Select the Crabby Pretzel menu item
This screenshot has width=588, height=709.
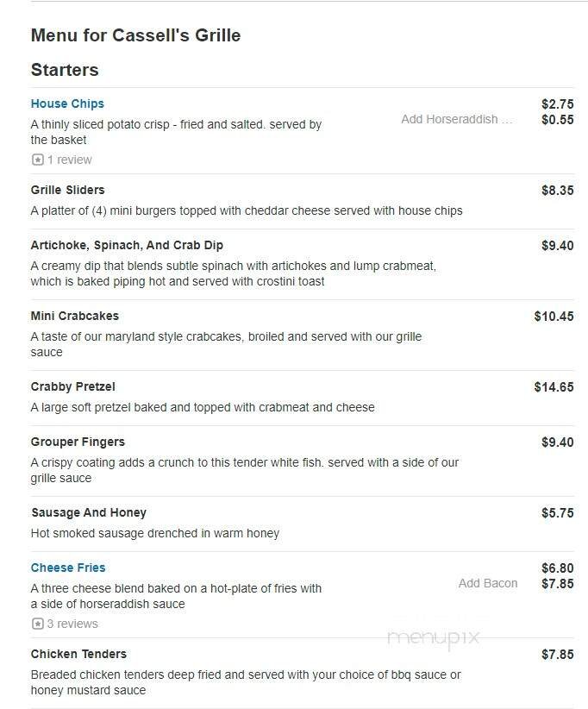[73, 386]
